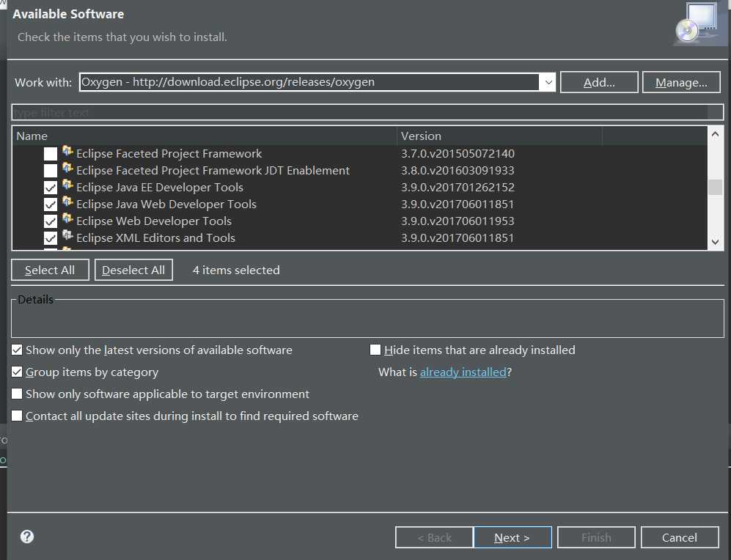Open help with the question mark icon
Image resolution: width=731 pixels, height=560 pixels.
click(x=27, y=537)
